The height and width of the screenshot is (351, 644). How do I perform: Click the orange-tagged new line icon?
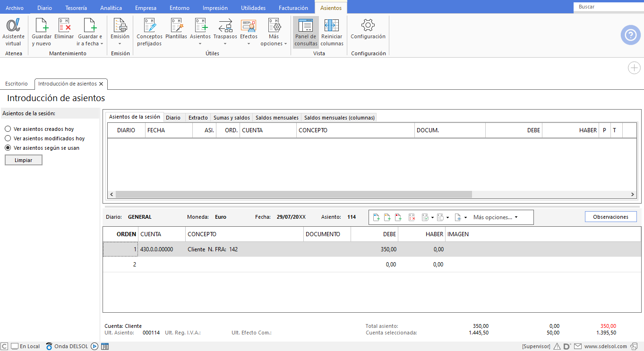(387, 217)
